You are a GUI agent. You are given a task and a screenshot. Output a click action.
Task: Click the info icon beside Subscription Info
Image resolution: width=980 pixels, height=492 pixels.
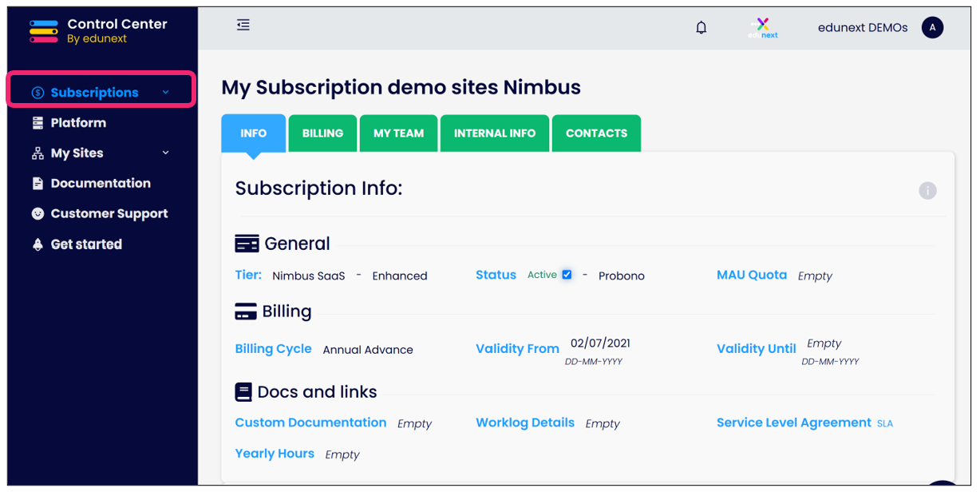click(x=927, y=190)
